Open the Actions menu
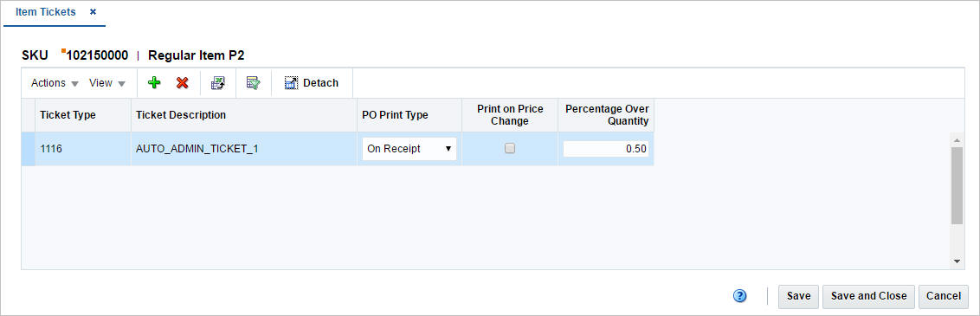This screenshot has height=316, width=980. click(x=55, y=82)
